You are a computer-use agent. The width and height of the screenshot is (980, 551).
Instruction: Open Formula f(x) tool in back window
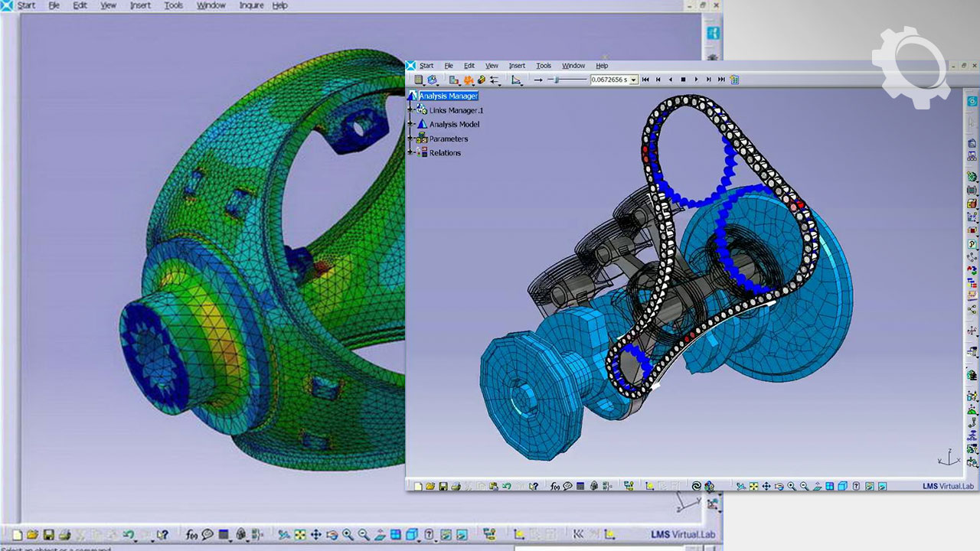coord(191,535)
